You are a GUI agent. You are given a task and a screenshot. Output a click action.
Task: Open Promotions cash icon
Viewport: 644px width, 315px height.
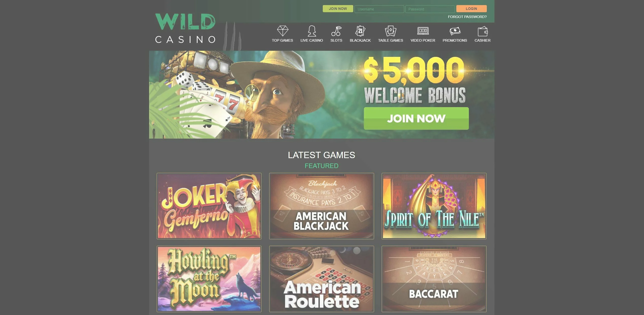pyautogui.click(x=455, y=31)
